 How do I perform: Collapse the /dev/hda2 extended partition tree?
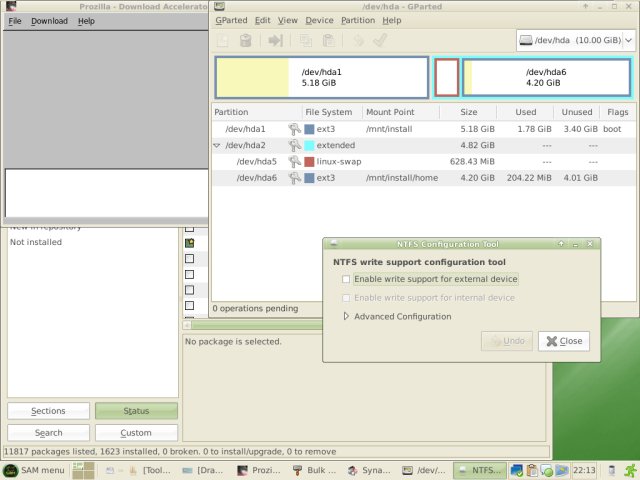[x=217, y=146]
